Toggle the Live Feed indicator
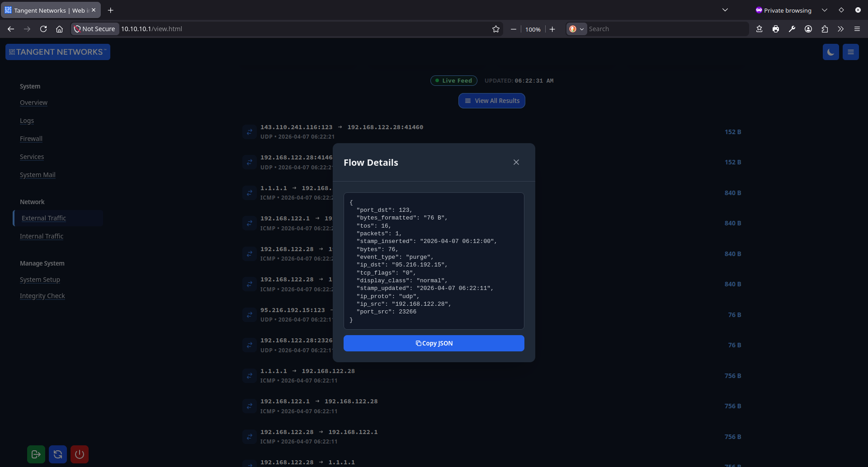868x467 pixels. click(x=453, y=80)
